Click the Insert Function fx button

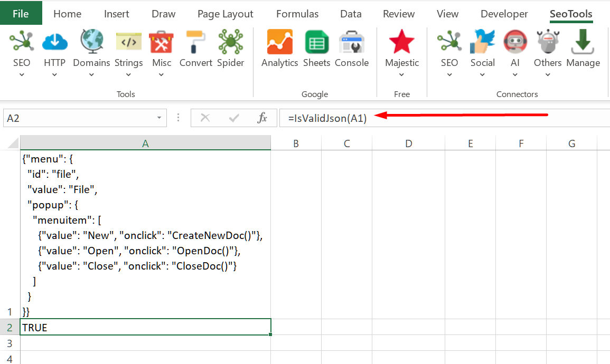pyautogui.click(x=262, y=118)
